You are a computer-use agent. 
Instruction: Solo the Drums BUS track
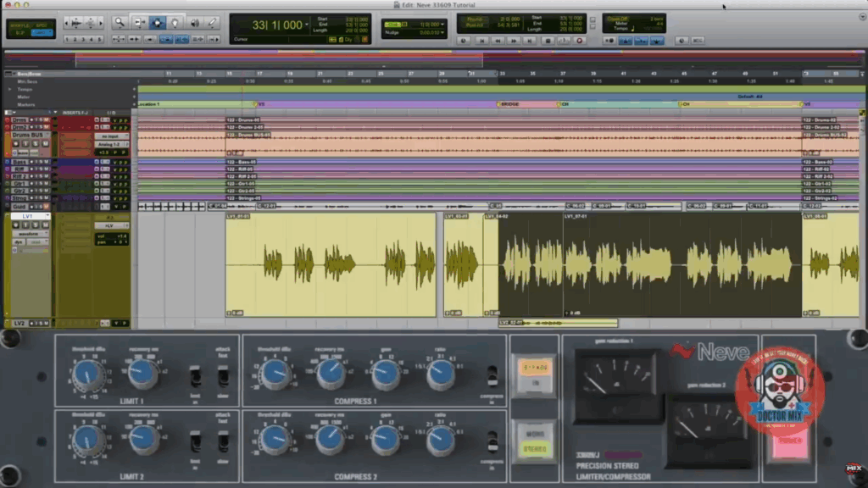36,144
